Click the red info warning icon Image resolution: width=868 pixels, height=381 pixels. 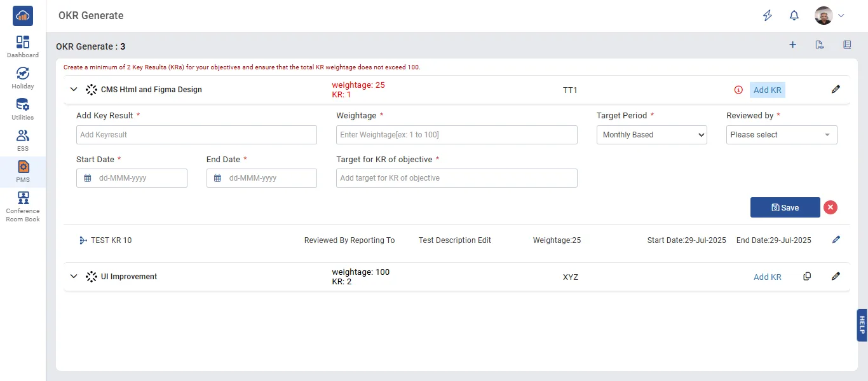coord(738,90)
